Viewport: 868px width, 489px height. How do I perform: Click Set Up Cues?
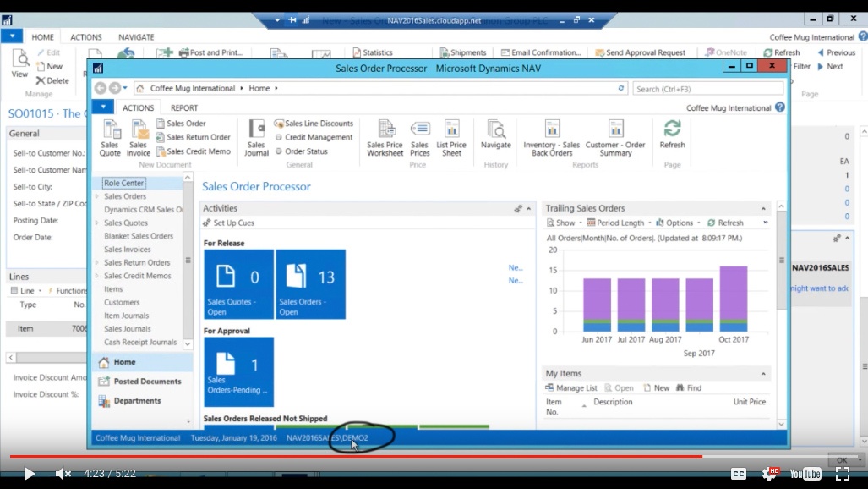click(x=229, y=223)
